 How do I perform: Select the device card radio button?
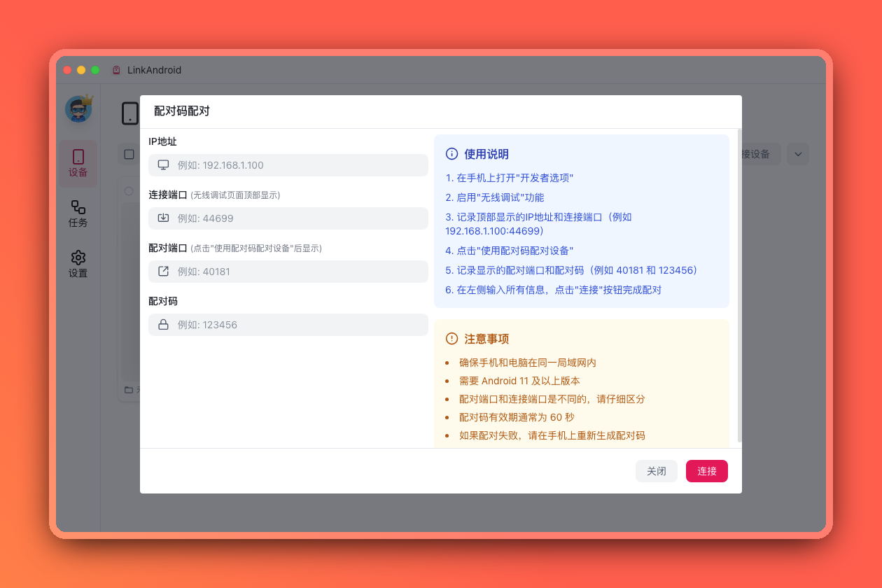point(129,191)
